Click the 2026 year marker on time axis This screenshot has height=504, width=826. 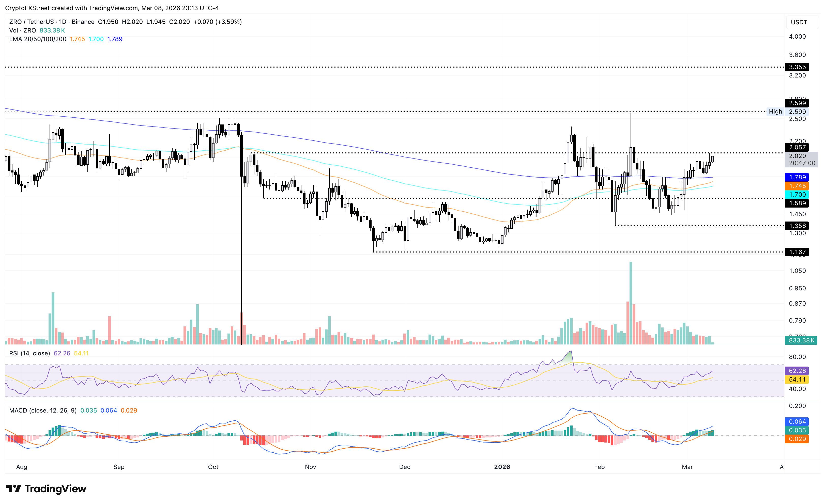502,467
